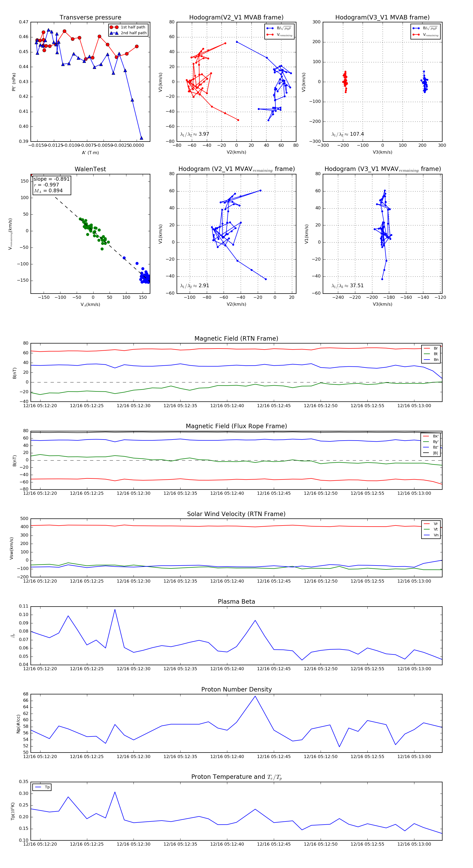Click the "Br" legend entry
This screenshot has height=868, width=473.
[x=431, y=349]
